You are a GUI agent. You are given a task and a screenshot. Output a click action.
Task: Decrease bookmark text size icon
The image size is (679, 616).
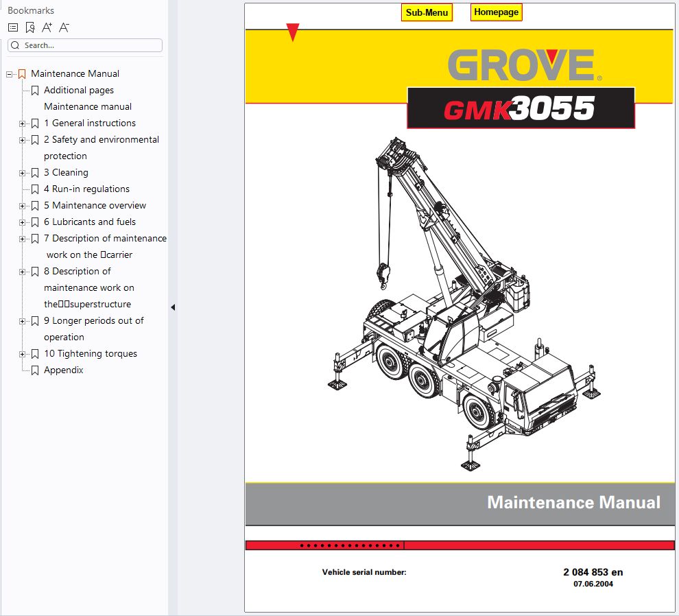coord(64,27)
